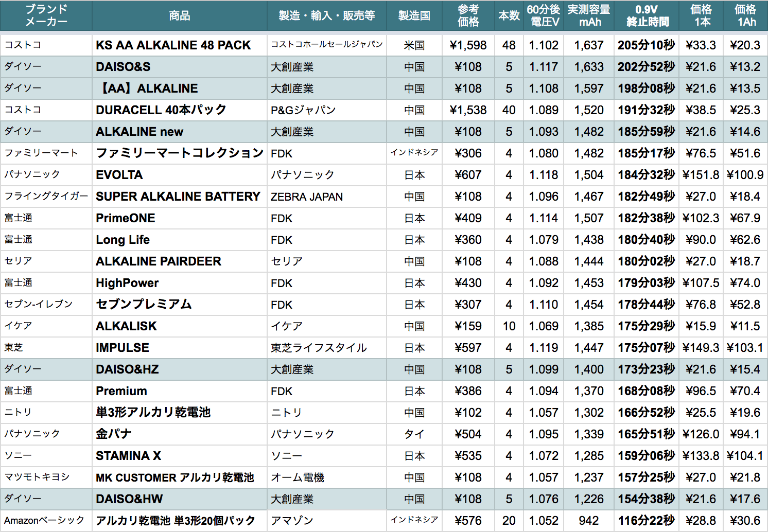Click the ¥104.1 price-per-Ah cell

(x=745, y=456)
